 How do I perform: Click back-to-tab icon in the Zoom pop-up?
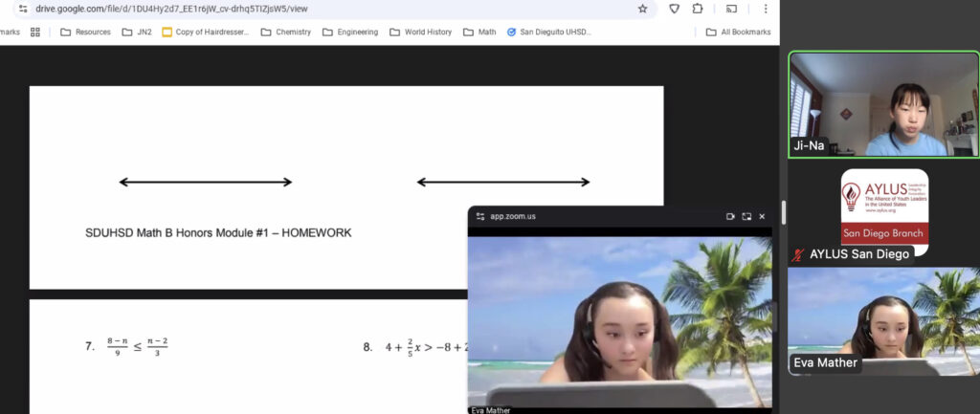[746, 217]
